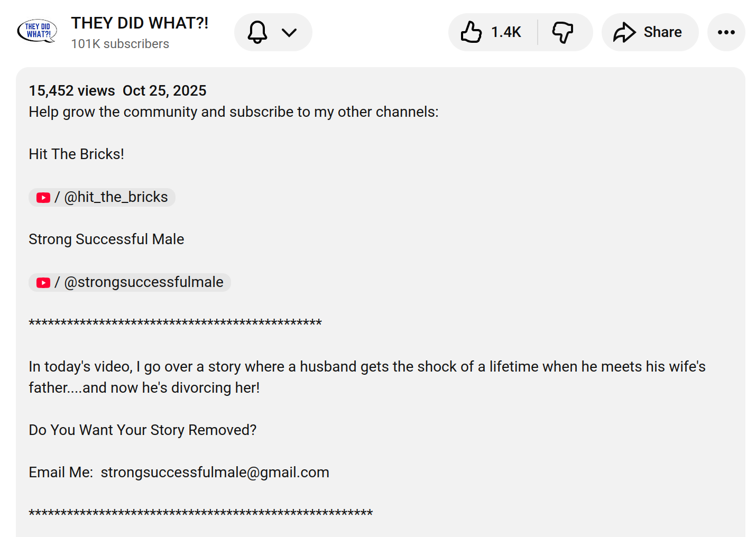The width and height of the screenshot is (756, 537).
Task: Dislike the video with thumbs down icon
Action: (563, 32)
